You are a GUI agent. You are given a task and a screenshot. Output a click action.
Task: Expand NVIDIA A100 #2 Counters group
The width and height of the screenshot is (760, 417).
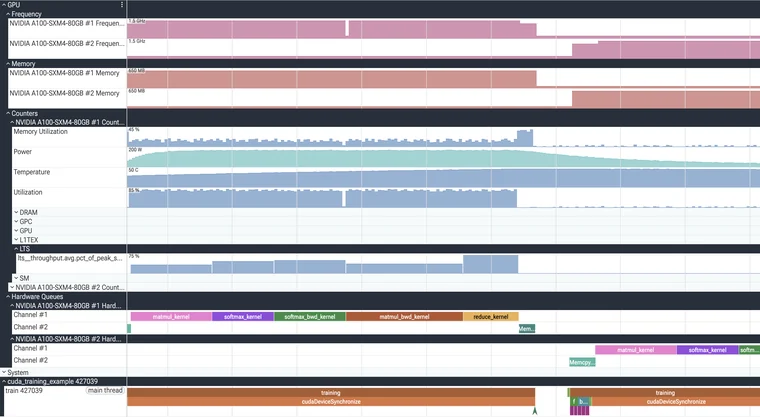pos(12,288)
